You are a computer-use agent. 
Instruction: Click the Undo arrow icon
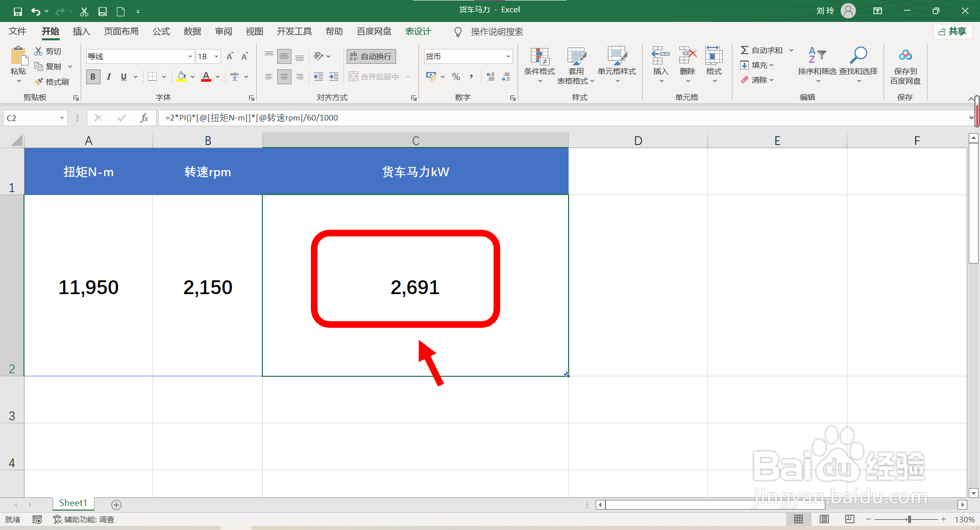[x=35, y=11]
